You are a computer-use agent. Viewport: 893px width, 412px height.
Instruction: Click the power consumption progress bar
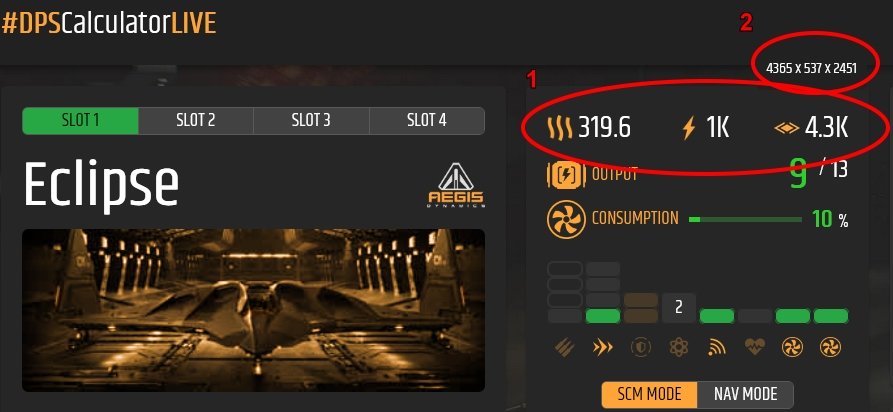click(745, 219)
